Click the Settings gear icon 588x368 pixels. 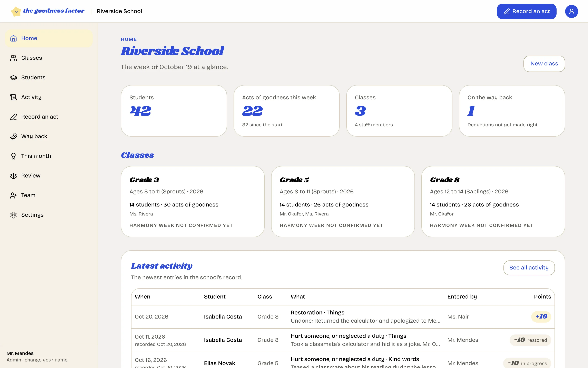[13, 215]
